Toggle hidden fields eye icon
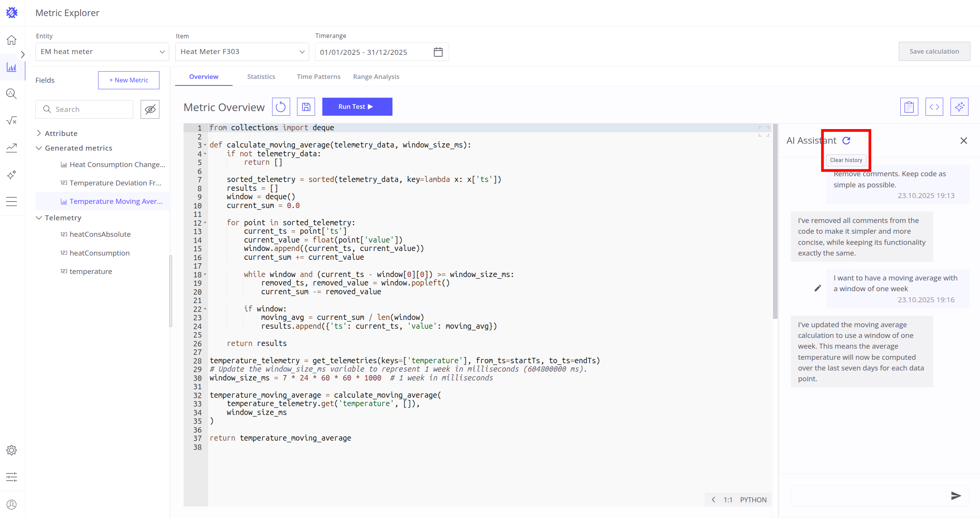The image size is (980, 518). click(150, 110)
